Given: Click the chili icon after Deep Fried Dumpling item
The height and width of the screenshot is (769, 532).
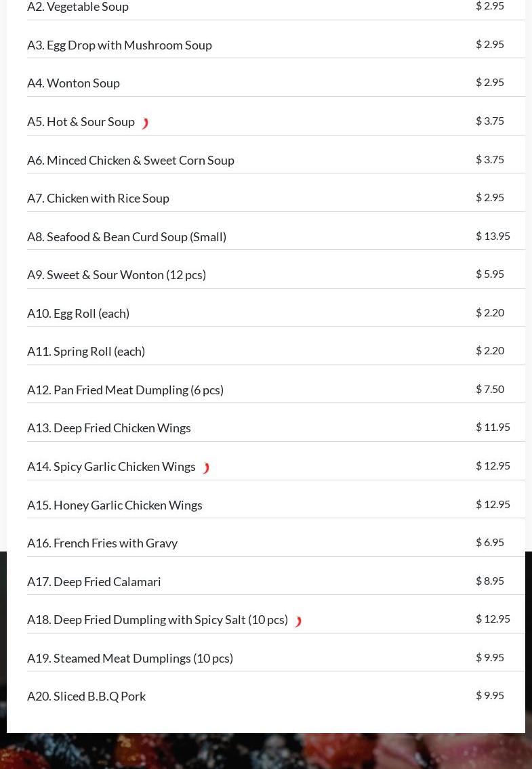Looking at the screenshot, I should [x=297, y=621].
